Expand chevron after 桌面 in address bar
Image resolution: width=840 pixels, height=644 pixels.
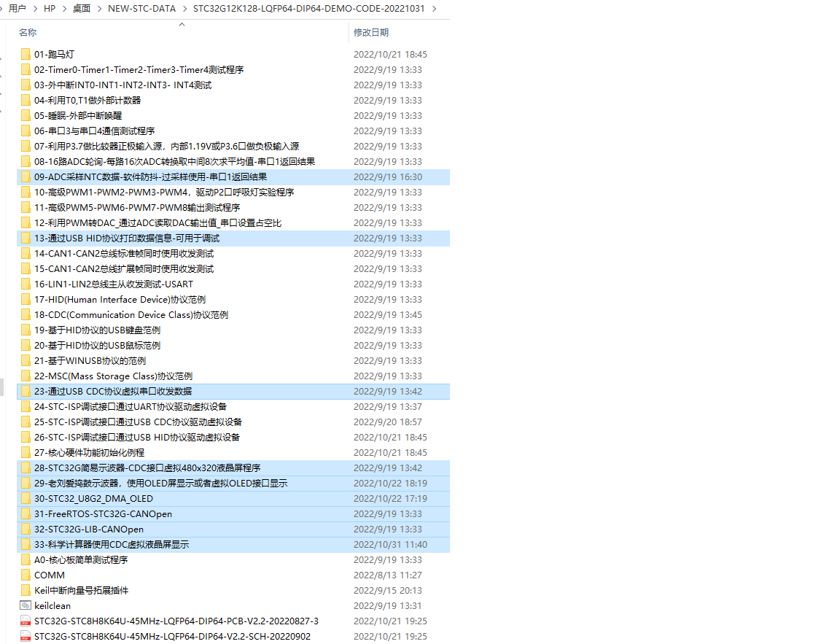point(99,9)
